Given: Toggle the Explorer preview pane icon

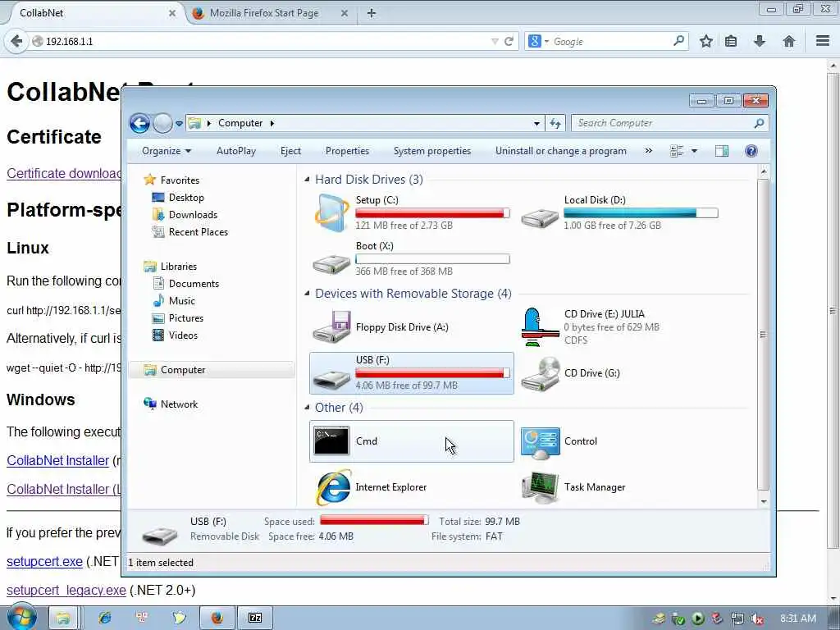Looking at the screenshot, I should (x=722, y=151).
